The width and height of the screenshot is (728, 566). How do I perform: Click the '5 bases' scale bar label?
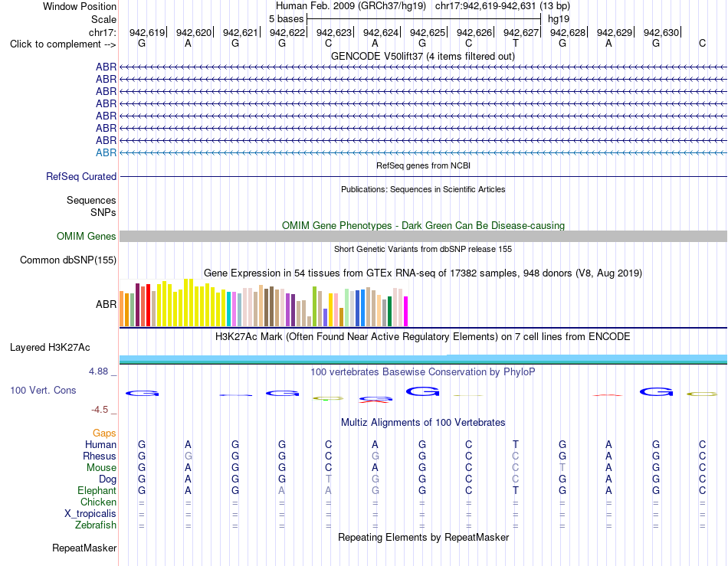coord(287,19)
